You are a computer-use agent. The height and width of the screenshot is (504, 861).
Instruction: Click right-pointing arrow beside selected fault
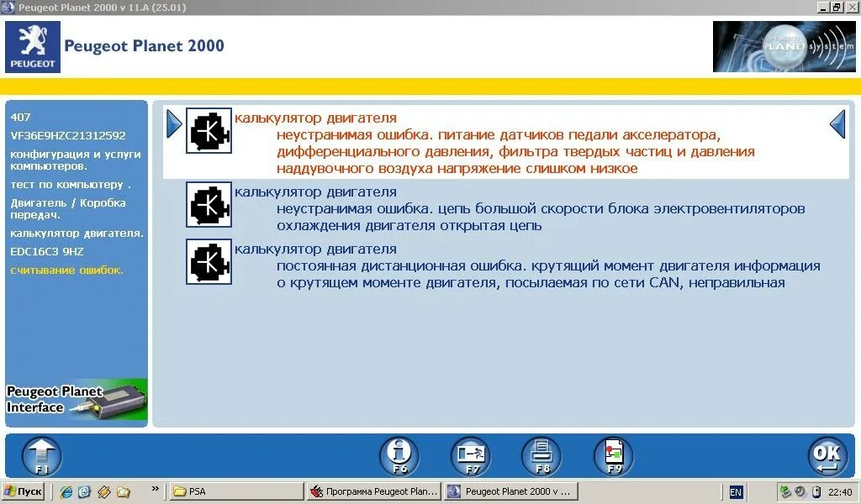[174, 124]
